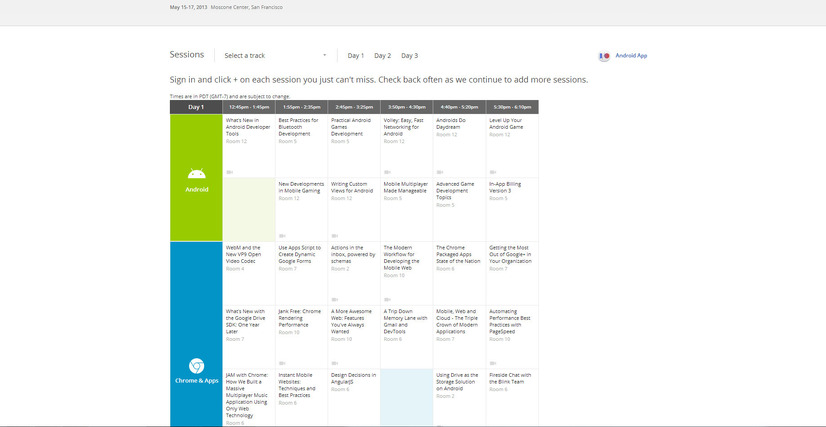The height and width of the screenshot is (427, 826).
Task: Open the Select a track dropdown
Action: point(276,55)
